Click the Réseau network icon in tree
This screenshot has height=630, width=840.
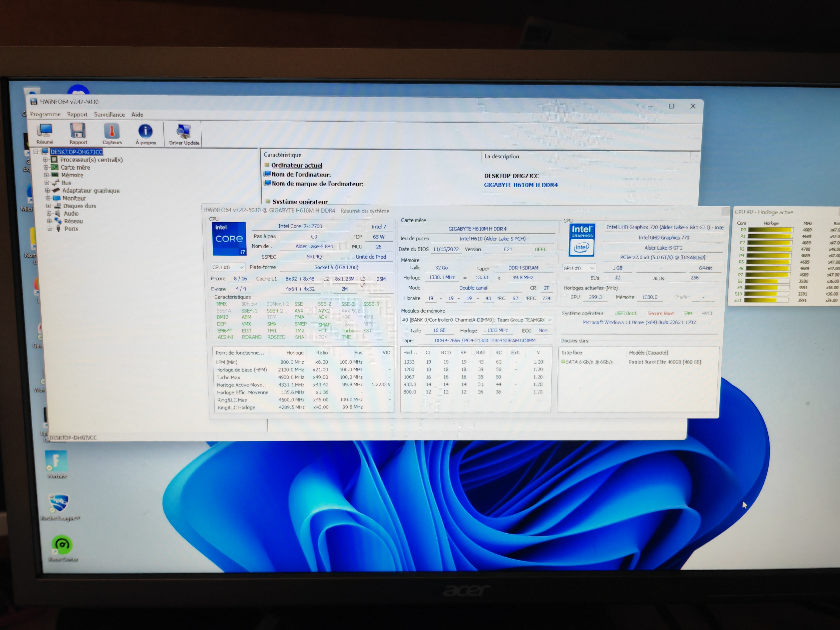point(58,221)
